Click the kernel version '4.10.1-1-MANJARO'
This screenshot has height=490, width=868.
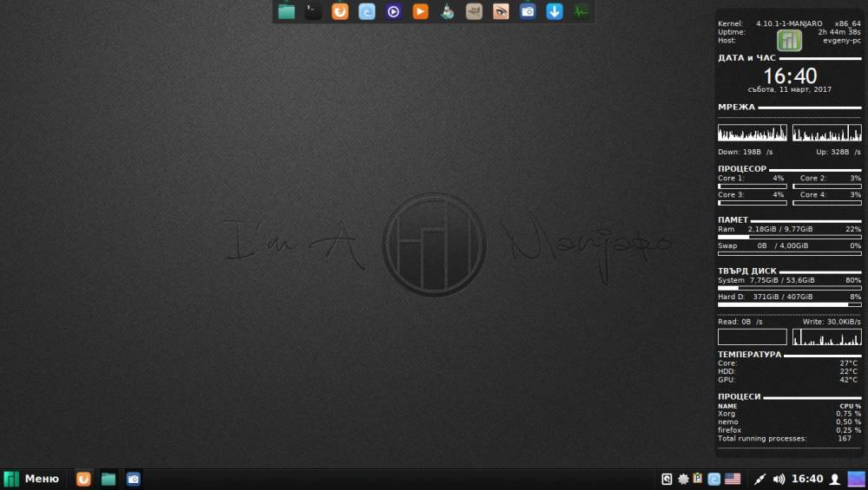pos(789,23)
